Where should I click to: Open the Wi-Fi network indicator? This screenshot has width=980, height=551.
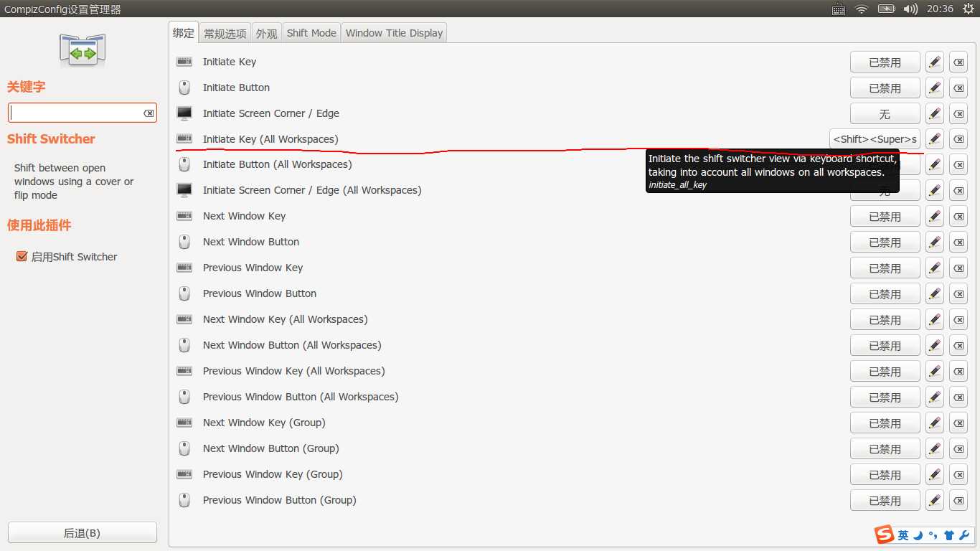(862, 9)
